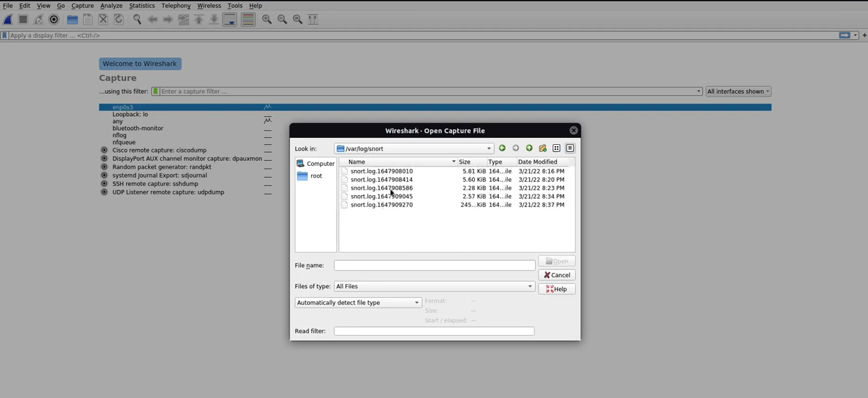The height and width of the screenshot is (398, 868).
Task: Click settings icon beside SSH remote capture
Action: point(104,184)
